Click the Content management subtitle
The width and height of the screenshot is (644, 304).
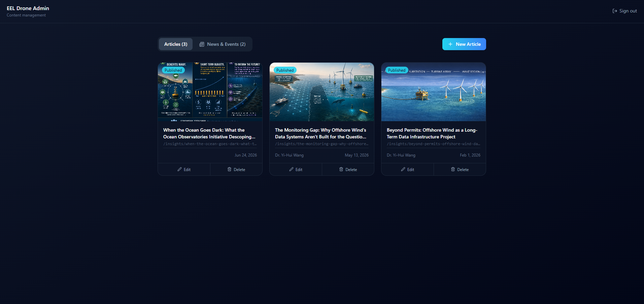26,15
